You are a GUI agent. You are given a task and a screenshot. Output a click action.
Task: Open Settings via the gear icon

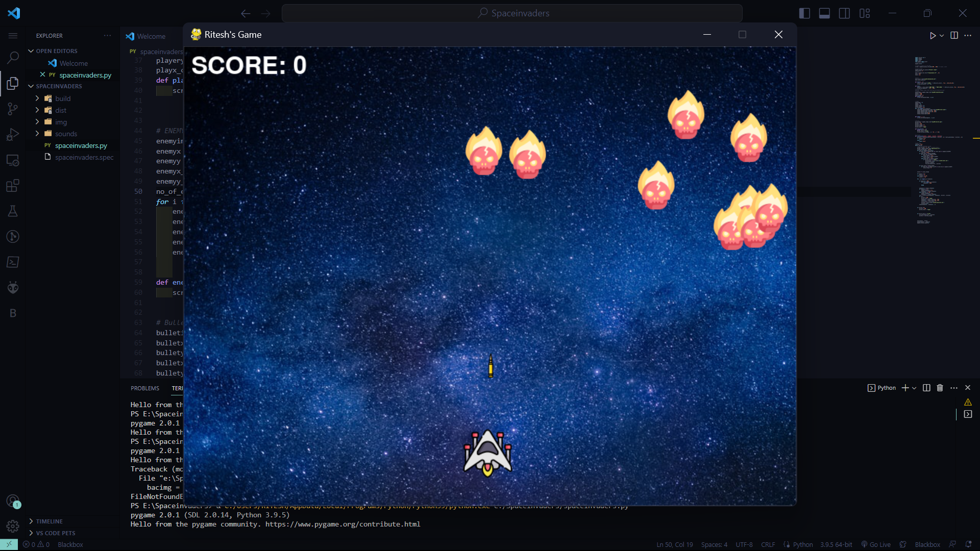pyautogui.click(x=12, y=526)
